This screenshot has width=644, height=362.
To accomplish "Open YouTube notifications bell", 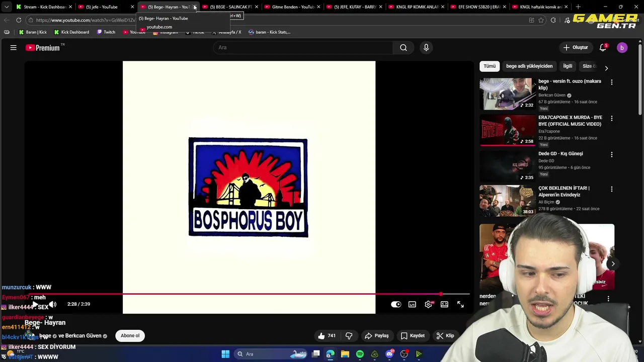I will pyautogui.click(x=603, y=48).
